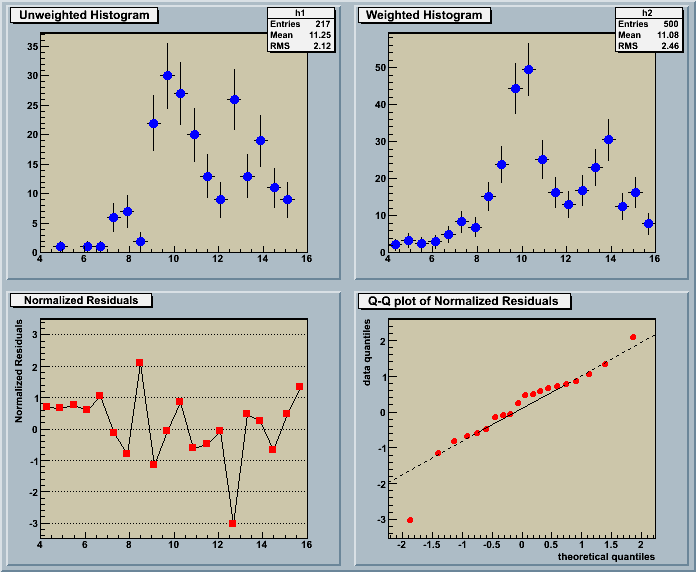The image size is (696, 572).
Task: Click the RMS 2.12 row in h1 stats
Action: pyautogui.click(x=300, y=46)
